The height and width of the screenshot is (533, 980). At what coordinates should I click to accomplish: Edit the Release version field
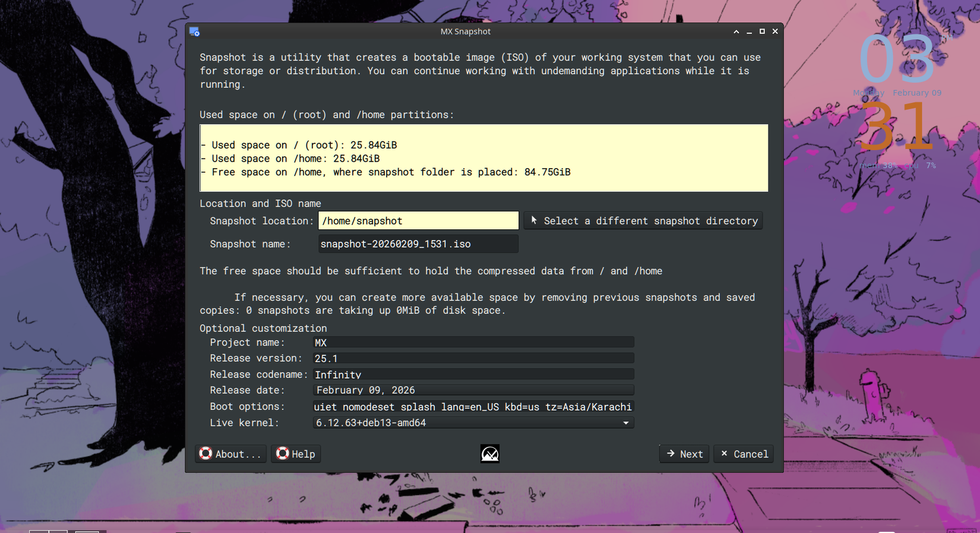[x=473, y=359]
